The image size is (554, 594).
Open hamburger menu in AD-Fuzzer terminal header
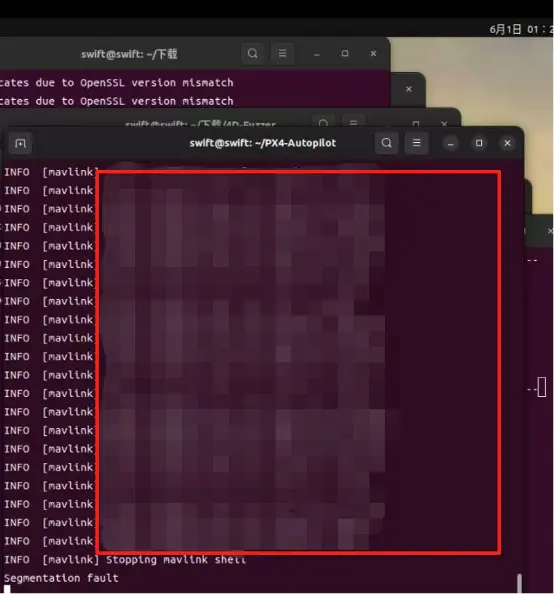353,122
